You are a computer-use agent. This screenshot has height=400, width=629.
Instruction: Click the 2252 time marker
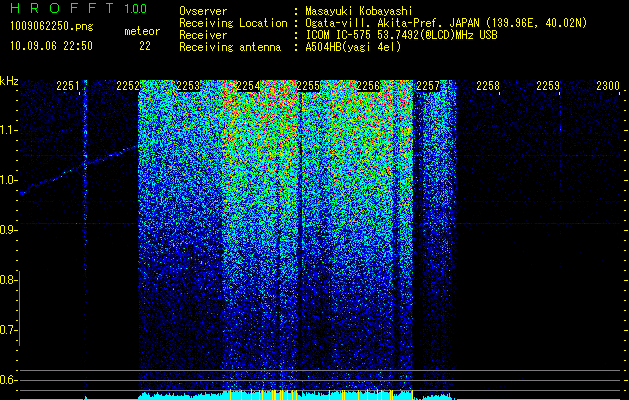[128, 86]
